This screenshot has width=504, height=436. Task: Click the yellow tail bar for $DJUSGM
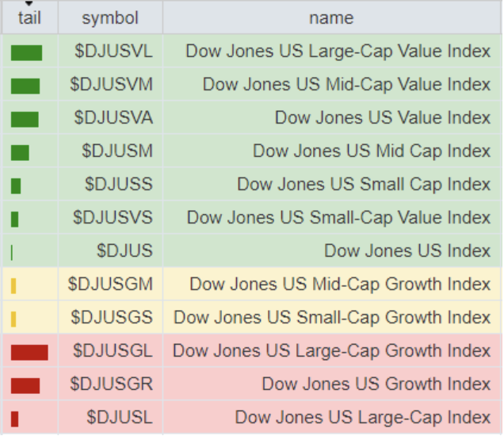click(14, 285)
